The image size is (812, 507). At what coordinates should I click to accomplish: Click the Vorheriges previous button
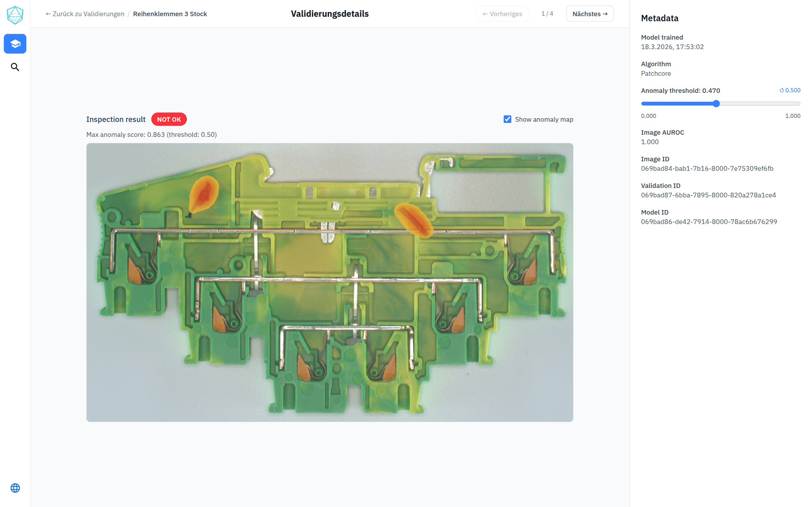point(502,14)
